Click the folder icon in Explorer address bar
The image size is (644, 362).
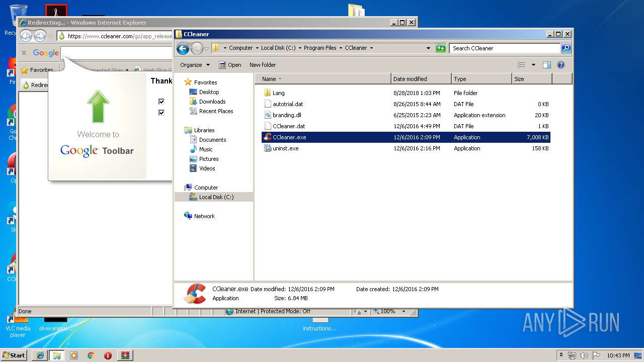(x=216, y=48)
